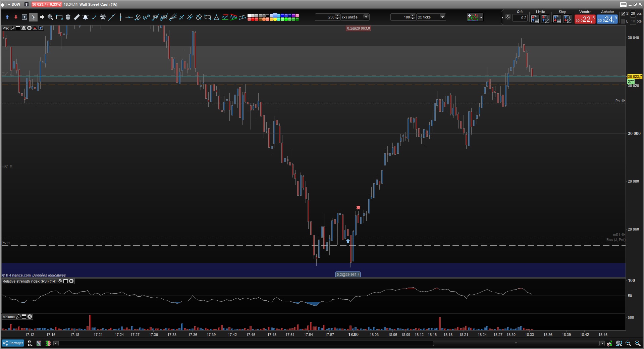Activate the magnifier zoom tool

point(50,17)
